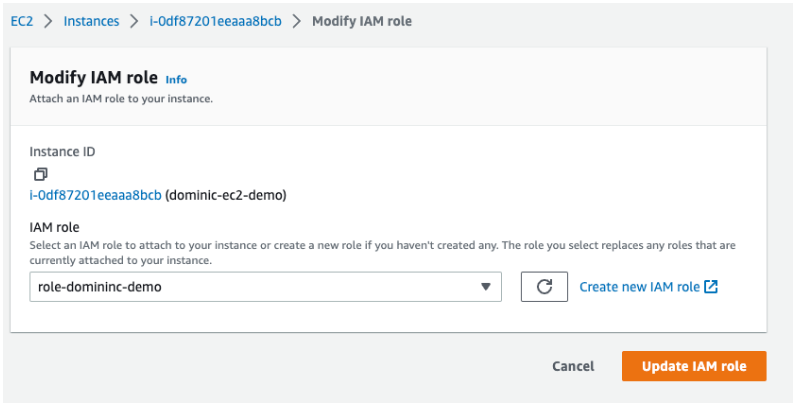
Task: Open the IAM role dropdown showing role-domininc-demo
Action: (x=250, y=287)
